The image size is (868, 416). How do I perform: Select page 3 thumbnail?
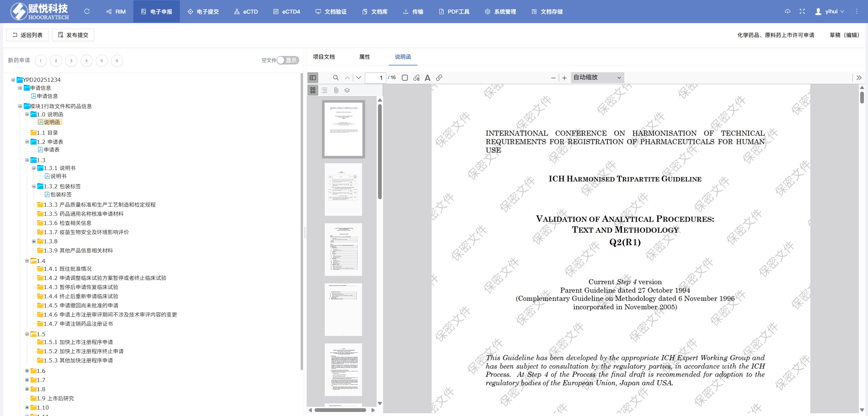point(343,249)
